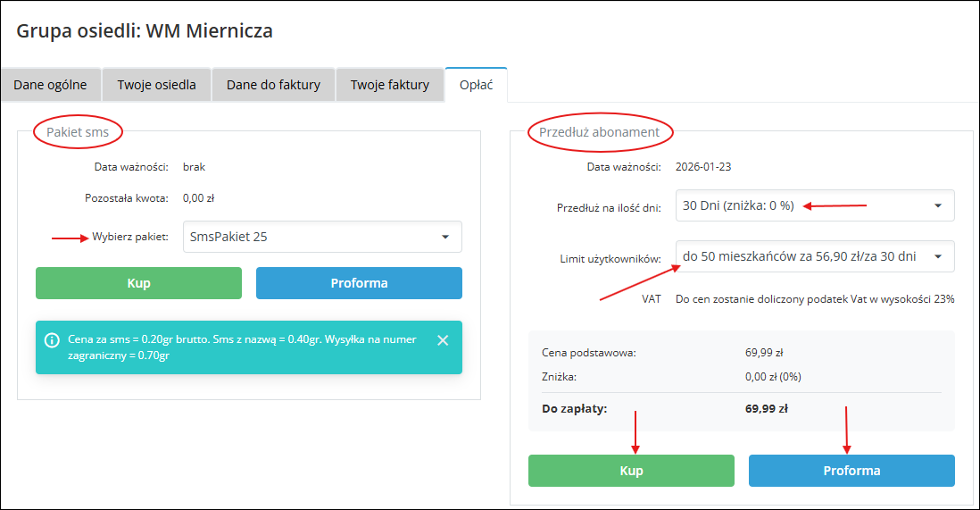Click Proforma in the Pakiet sms section
Image resolution: width=980 pixels, height=510 pixels.
click(x=359, y=283)
